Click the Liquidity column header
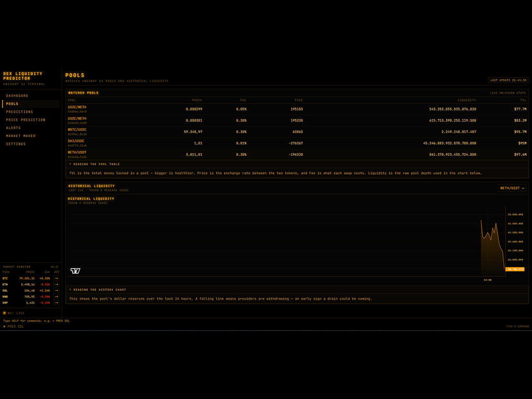 [467, 100]
